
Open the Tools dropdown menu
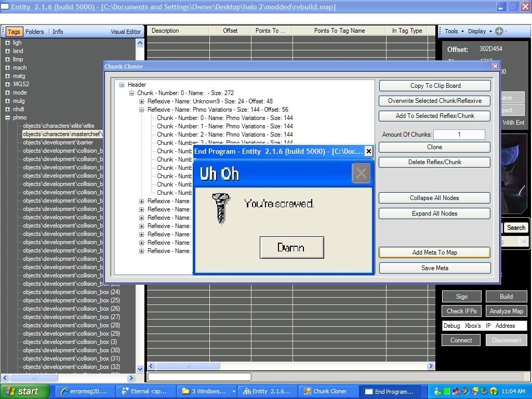[454, 31]
